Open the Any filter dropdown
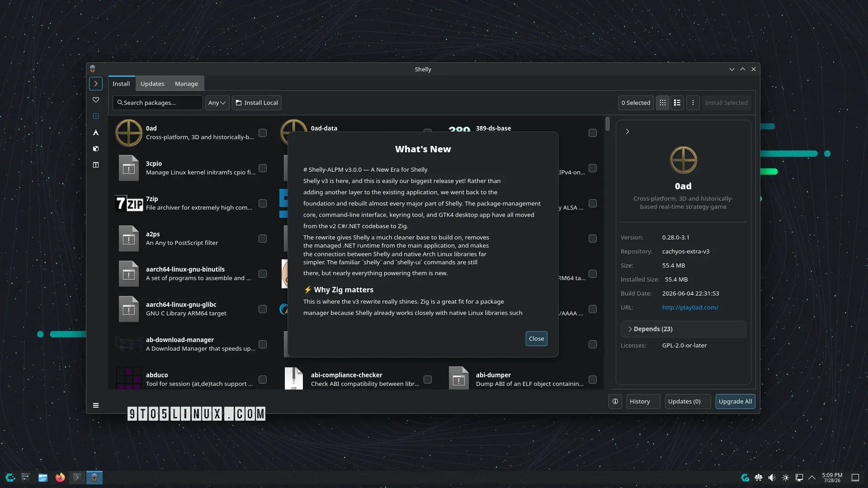Screen dimensions: 868x488 pos(217,103)
